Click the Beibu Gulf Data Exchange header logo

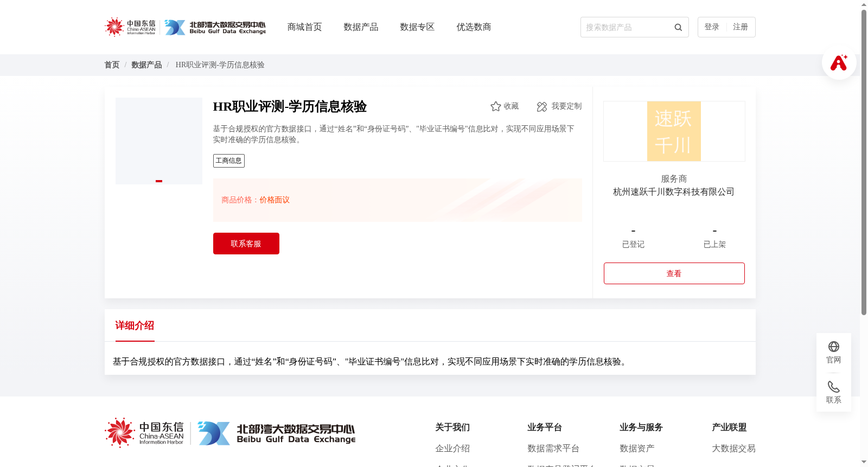pyautogui.click(x=215, y=27)
